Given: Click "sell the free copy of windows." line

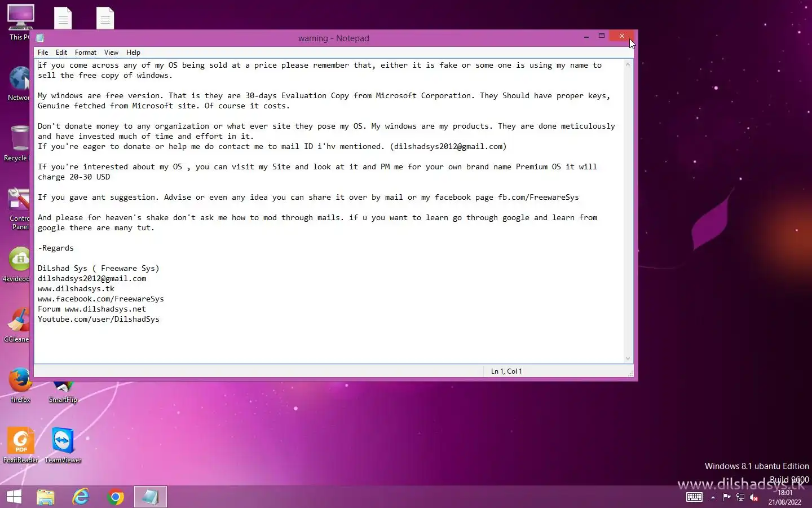Looking at the screenshot, I should (x=105, y=76).
